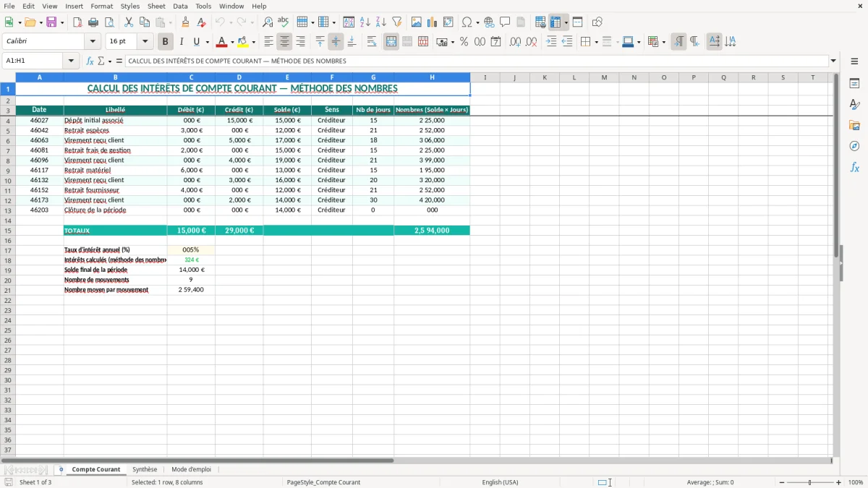The height and width of the screenshot is (488, 868).
Task: Toggle Underline formatting
Action: 196,42
